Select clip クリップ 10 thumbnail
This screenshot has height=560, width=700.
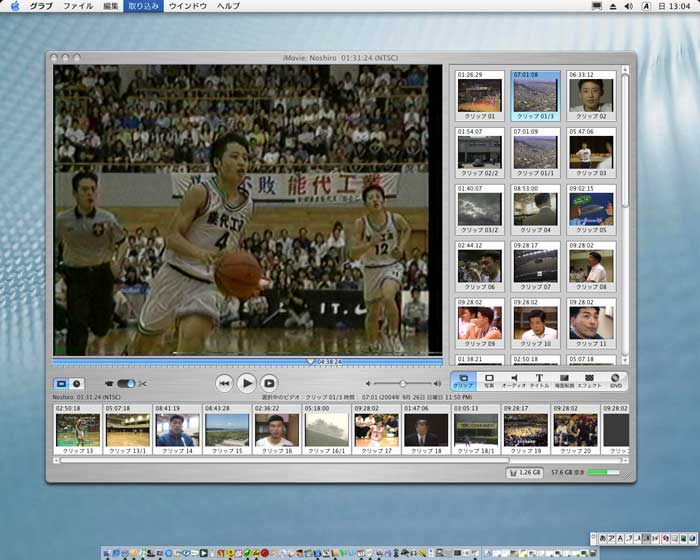click(535, 323)
